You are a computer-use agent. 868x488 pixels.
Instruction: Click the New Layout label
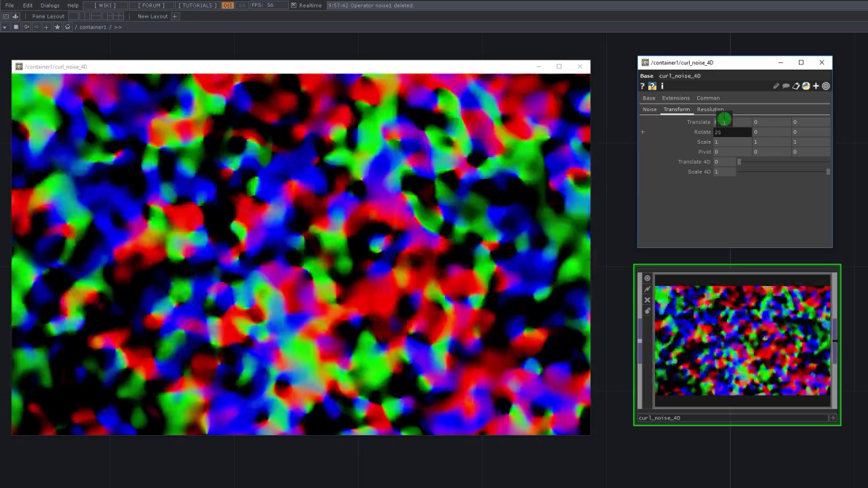[153, 16]
